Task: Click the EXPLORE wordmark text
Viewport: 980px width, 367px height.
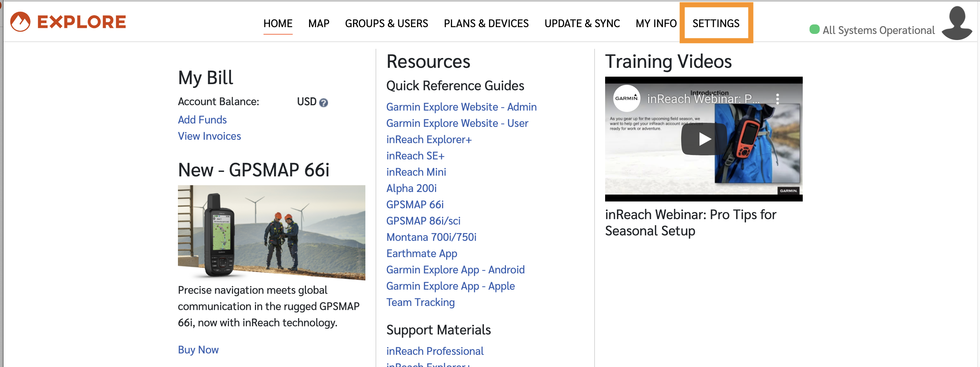Action: pos(81,22)
